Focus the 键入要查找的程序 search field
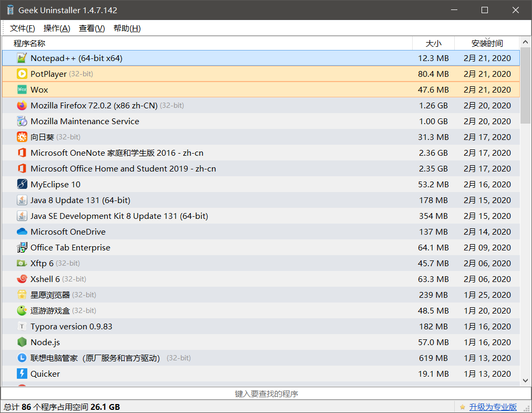 tap(266, 394)
